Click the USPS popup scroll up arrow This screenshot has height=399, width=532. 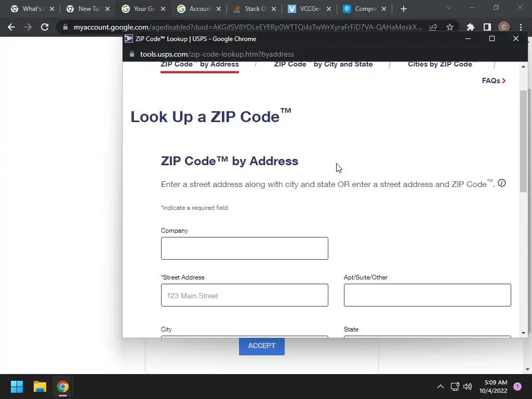point(523,66)
